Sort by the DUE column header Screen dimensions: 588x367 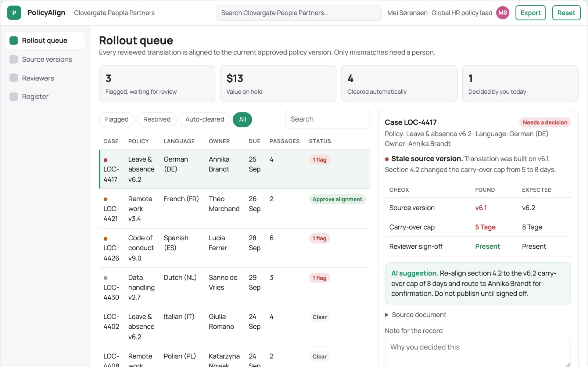(254, 141)
